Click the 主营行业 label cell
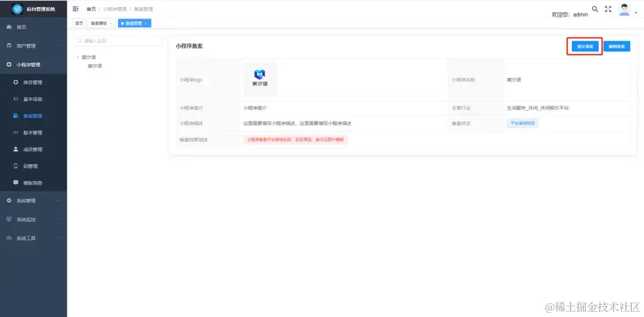This screenshot has width=644, height=317. 476,108
